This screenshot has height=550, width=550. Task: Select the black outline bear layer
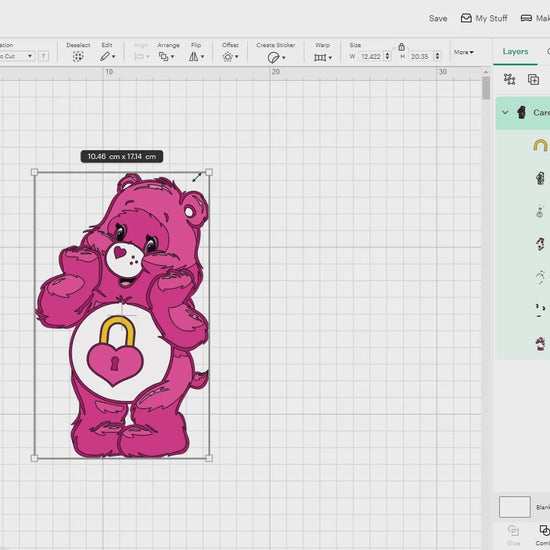pyautogui.click(x=540, y=178)
